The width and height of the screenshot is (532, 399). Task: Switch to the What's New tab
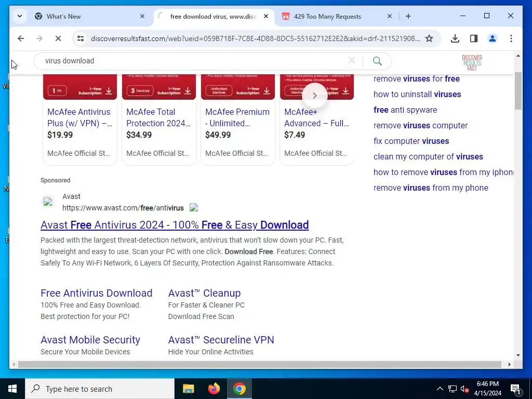click(x=90, y=16)
